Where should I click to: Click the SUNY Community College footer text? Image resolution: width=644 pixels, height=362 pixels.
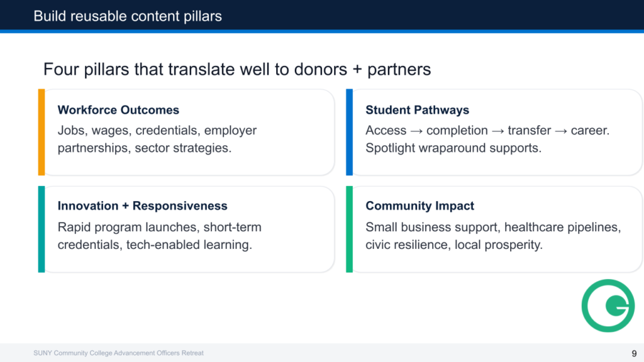118,353
